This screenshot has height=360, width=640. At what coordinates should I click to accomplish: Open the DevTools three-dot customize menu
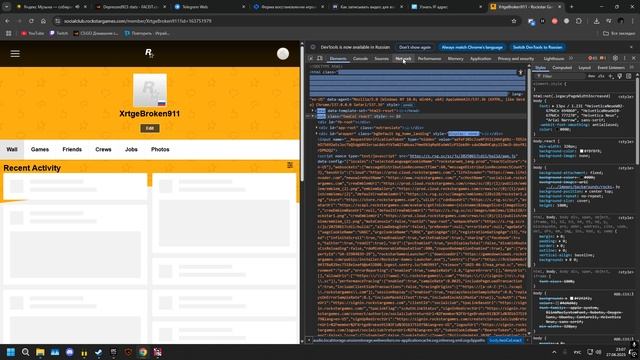[625, 58]
